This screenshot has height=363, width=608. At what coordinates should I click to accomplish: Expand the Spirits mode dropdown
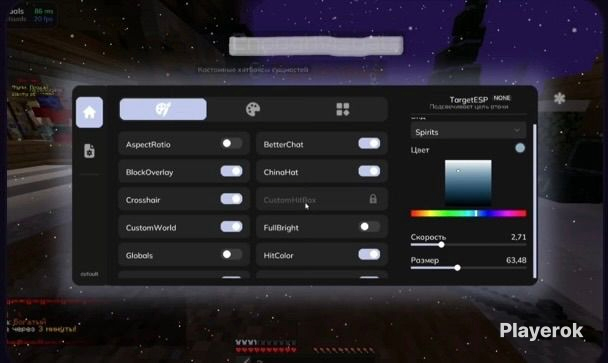[468, 132]
